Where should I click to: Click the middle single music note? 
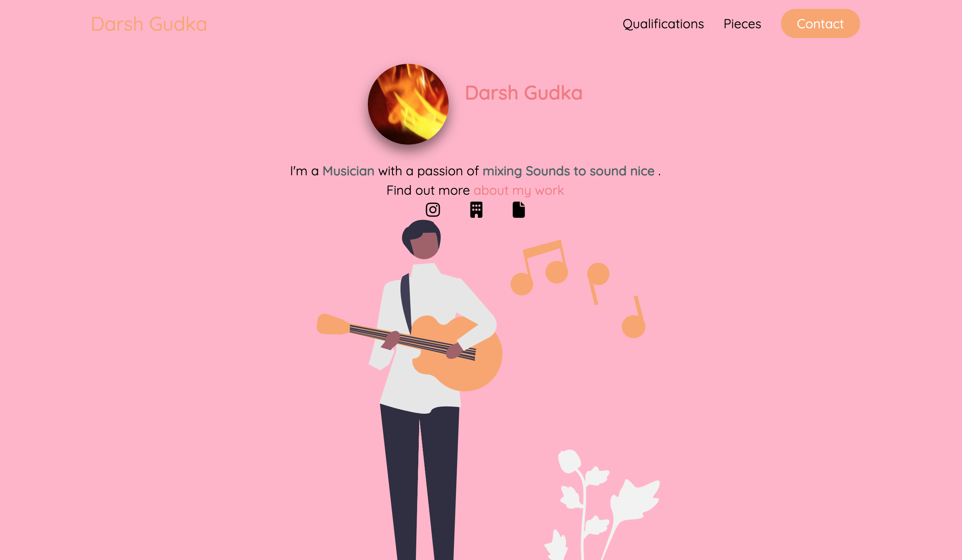coord(598,283)
